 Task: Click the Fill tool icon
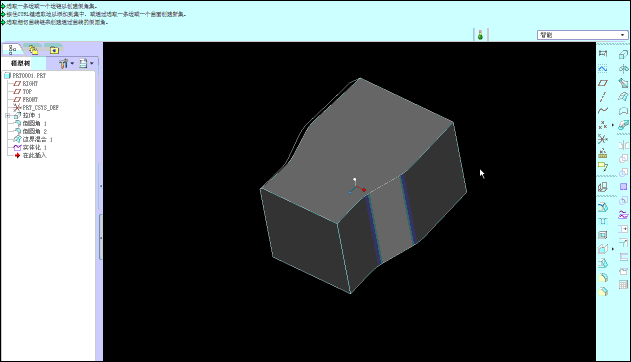623,187
